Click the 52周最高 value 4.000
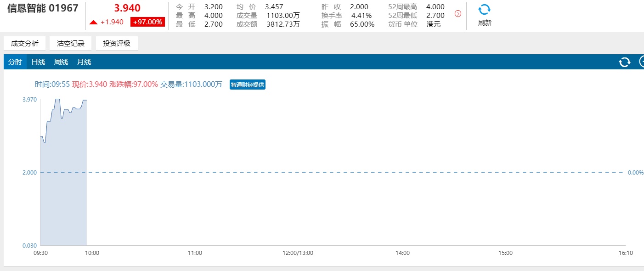Image resolution: width=644 pixels, height=271 pixels. pos(435,7)
